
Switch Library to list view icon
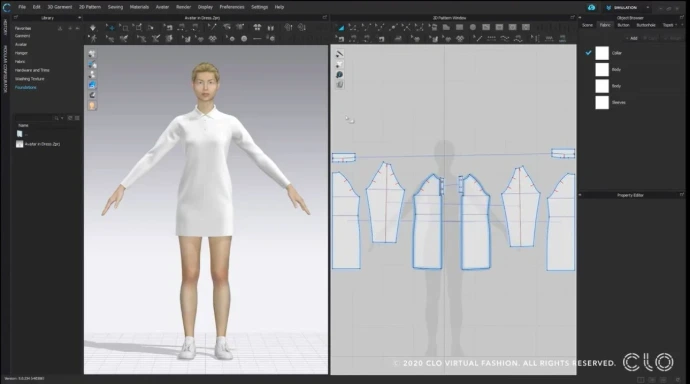pos(77,118)
